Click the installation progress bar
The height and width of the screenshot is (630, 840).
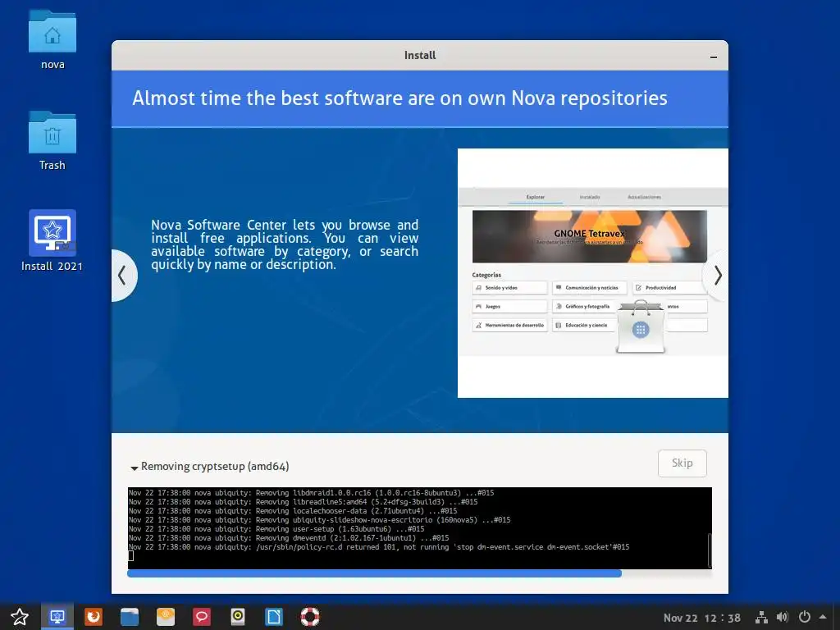pos(419,573)
